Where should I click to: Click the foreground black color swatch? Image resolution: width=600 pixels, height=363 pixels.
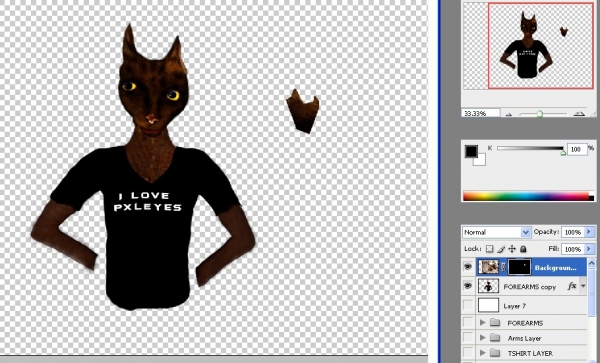point(471,151)
